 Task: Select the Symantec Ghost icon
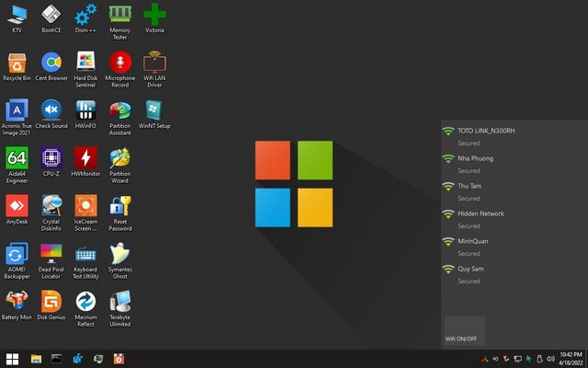point(120,261)
